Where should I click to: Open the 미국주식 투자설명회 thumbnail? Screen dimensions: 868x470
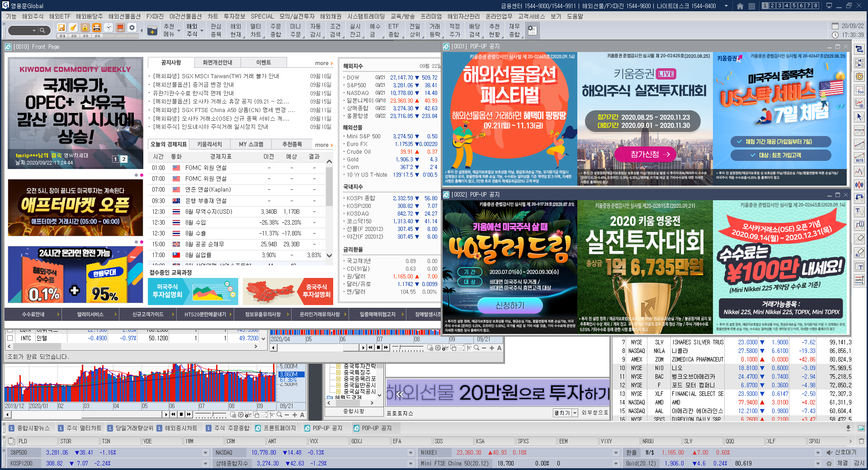coord(193,291)
